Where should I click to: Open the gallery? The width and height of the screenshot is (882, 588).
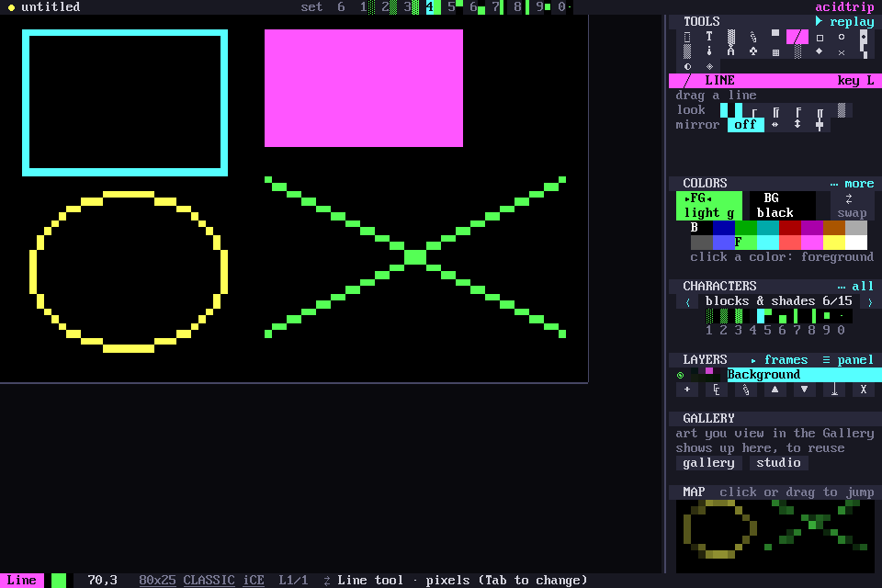coord(708,463)
